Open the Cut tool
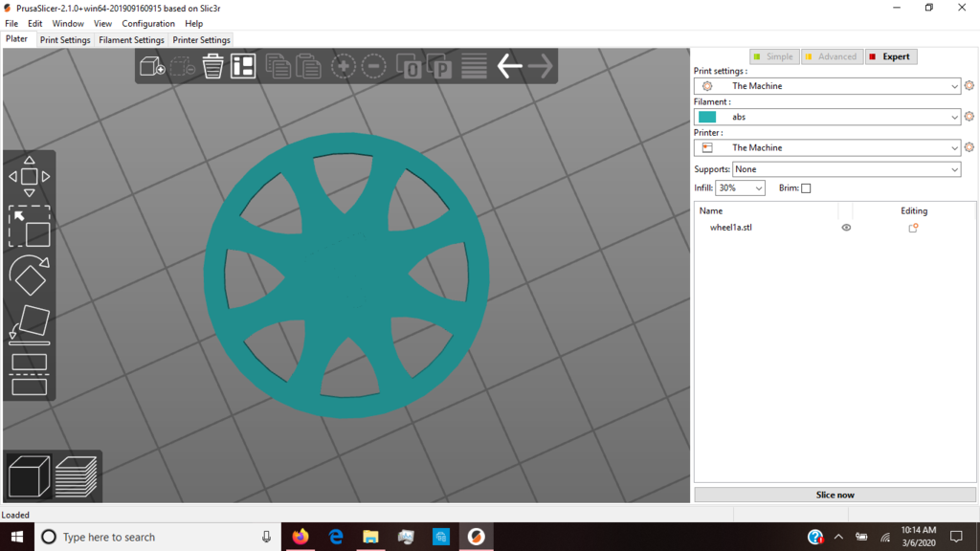 click(29, 376)
